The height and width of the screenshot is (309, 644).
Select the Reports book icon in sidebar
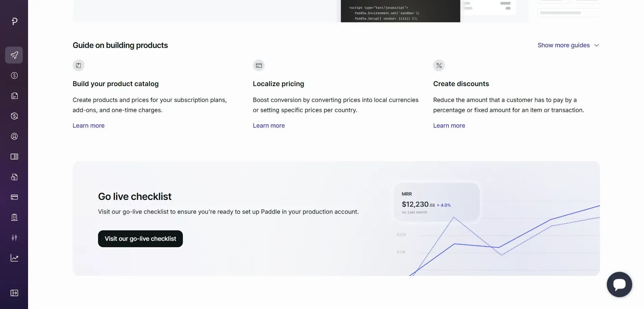[x=14, y=156]
